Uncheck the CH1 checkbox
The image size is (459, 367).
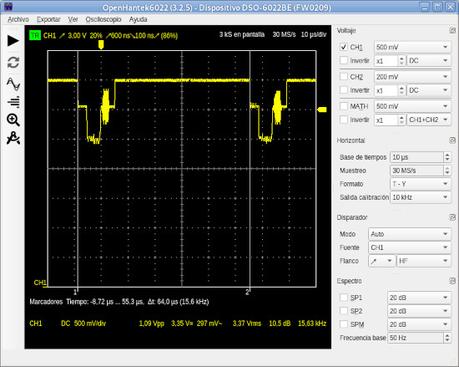point(344,47)
